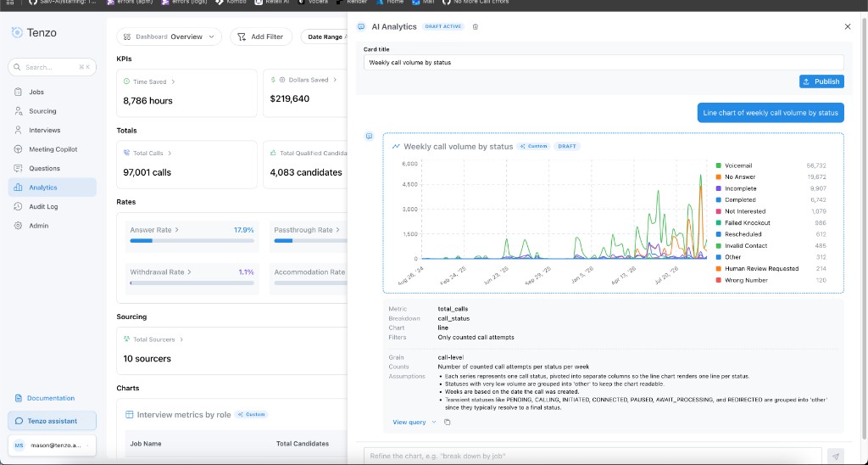Viewport: 868px width, 465px height.
Task: Open the mason@tenzo account menu
Action: tap(52, 445)
